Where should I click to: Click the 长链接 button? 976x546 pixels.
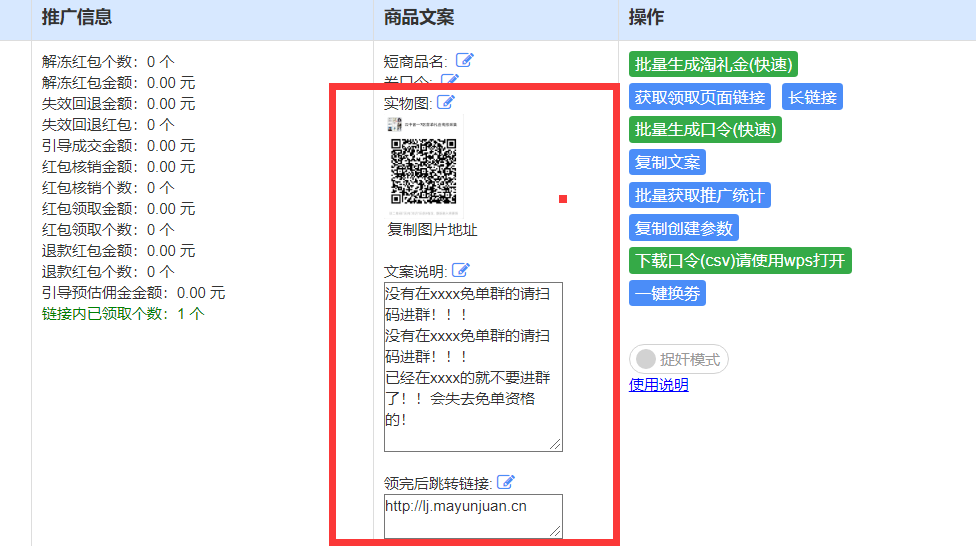[x=812, y=97]
